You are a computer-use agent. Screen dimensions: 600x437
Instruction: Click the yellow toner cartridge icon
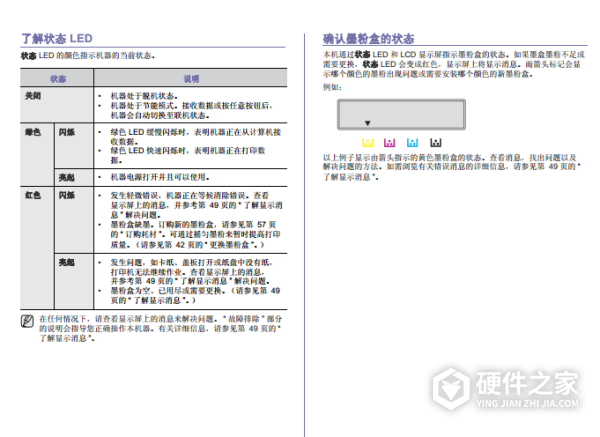[x=367, y=143]
